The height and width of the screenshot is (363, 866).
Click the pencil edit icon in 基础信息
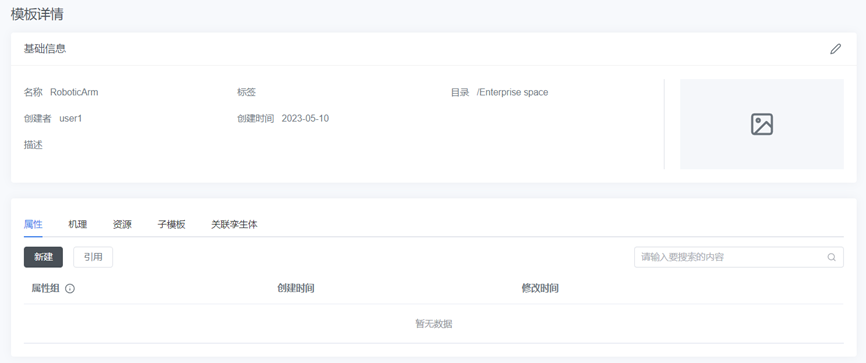pyautogui.click(x=836, y=49)
